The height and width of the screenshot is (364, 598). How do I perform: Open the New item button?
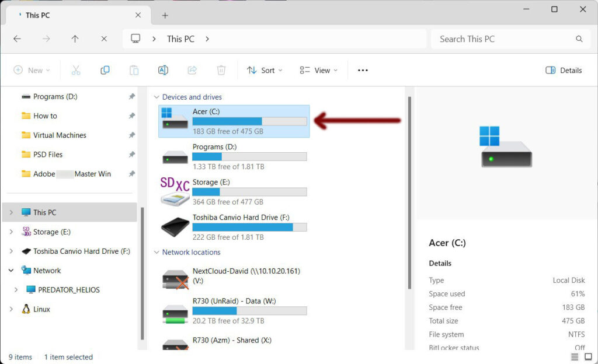pos(32,70)
